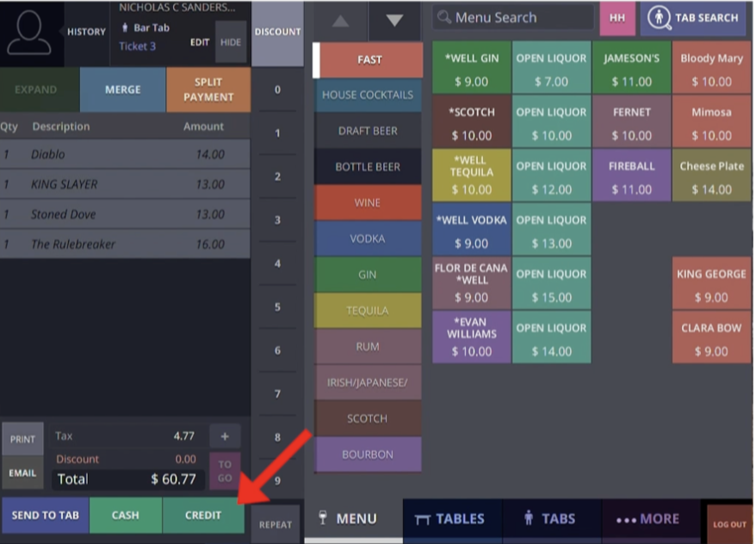
Task: Email the receipt with EMAIL
Action: 22,473
